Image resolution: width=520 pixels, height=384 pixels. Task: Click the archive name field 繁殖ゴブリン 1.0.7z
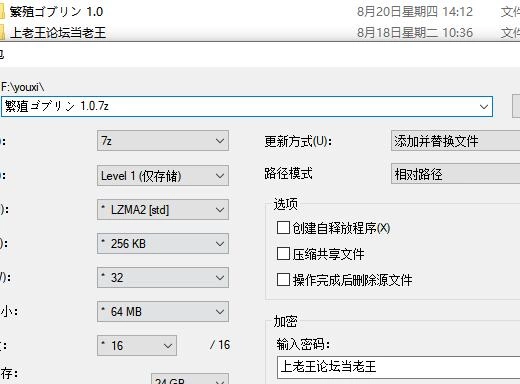tap(247, 107)
